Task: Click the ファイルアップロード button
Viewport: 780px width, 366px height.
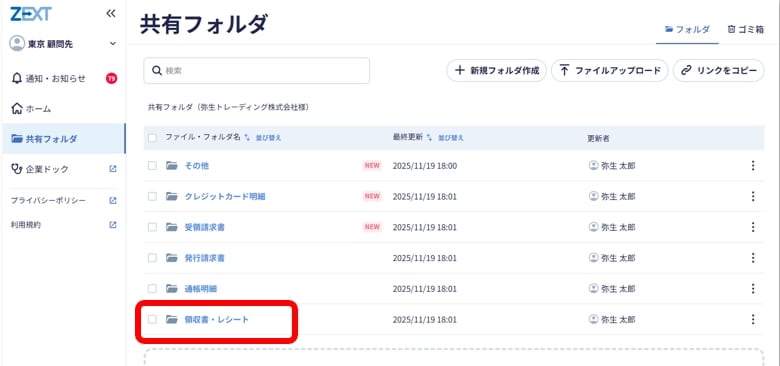Action: [609, 71]
